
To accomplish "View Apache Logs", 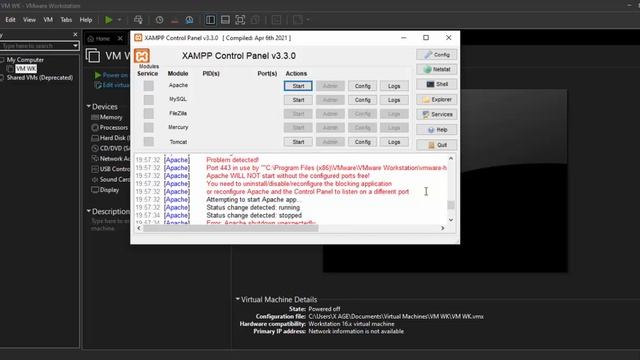I will click(394, 86).
